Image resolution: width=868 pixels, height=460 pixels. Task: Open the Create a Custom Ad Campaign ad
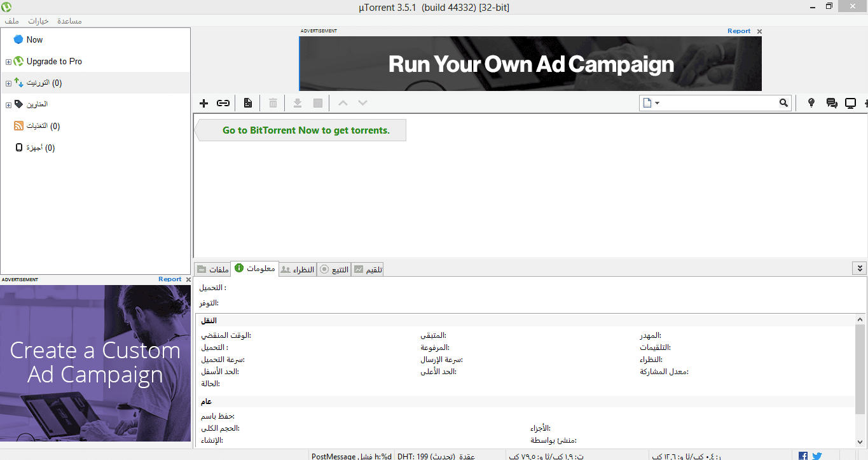pos(95,363)
